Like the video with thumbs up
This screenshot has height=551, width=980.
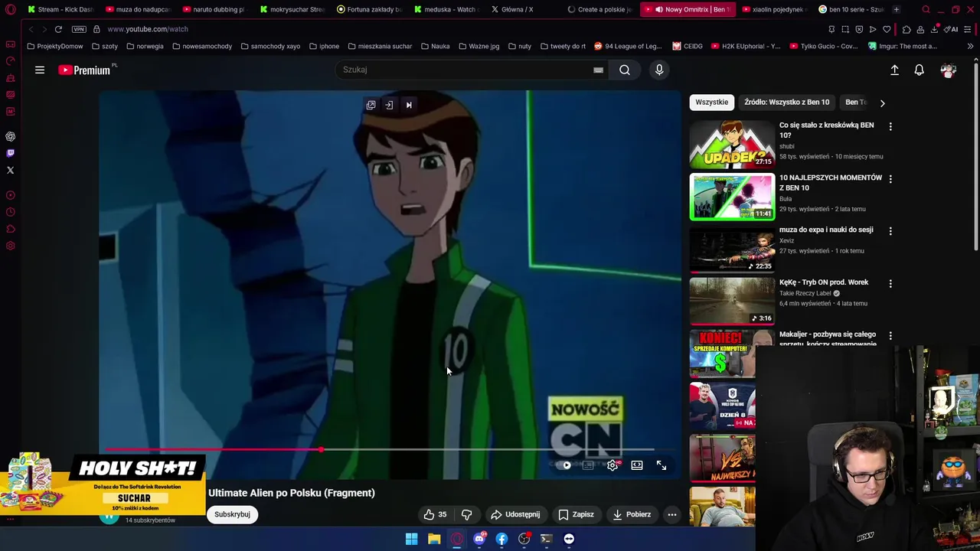435,514
